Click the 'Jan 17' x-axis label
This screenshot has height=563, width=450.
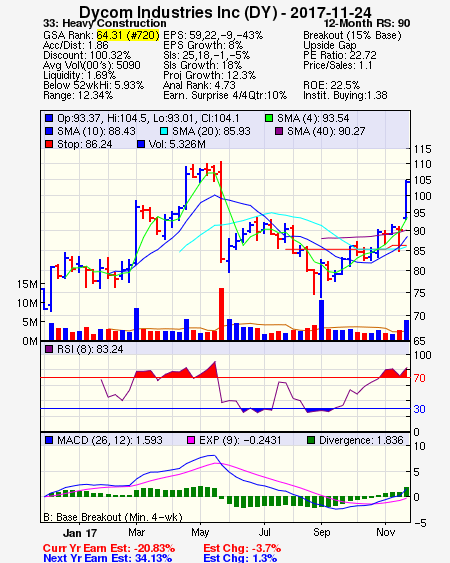point(80,533)
